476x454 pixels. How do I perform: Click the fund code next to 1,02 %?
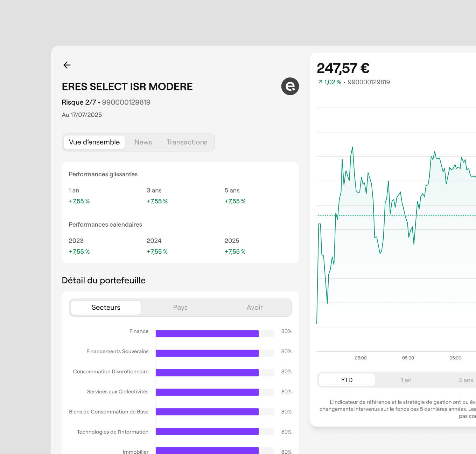point(369,82)
